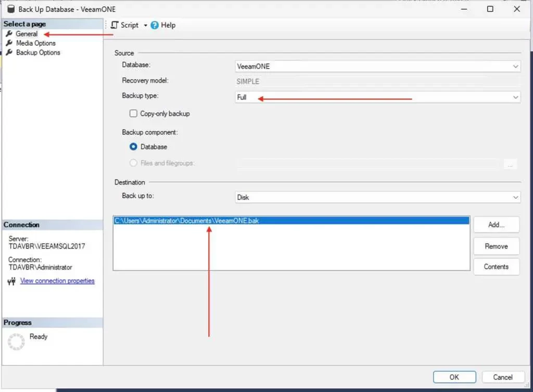Image resolution: width=533 pixels, height=392 pixels.
Task: Click the Remove button
Action: 496,246
